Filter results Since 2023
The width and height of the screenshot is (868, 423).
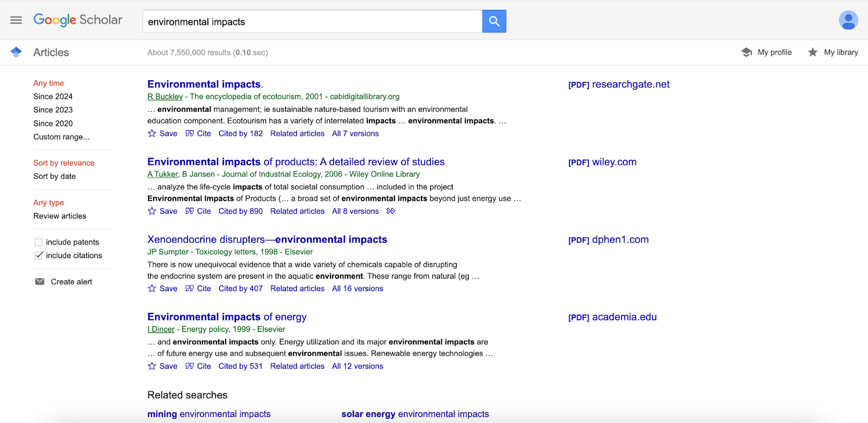53,110
